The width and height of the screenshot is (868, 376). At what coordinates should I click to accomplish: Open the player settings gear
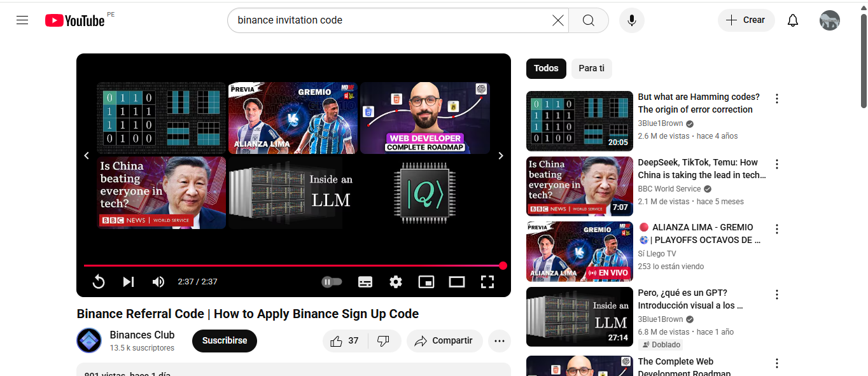click(396, 282)
